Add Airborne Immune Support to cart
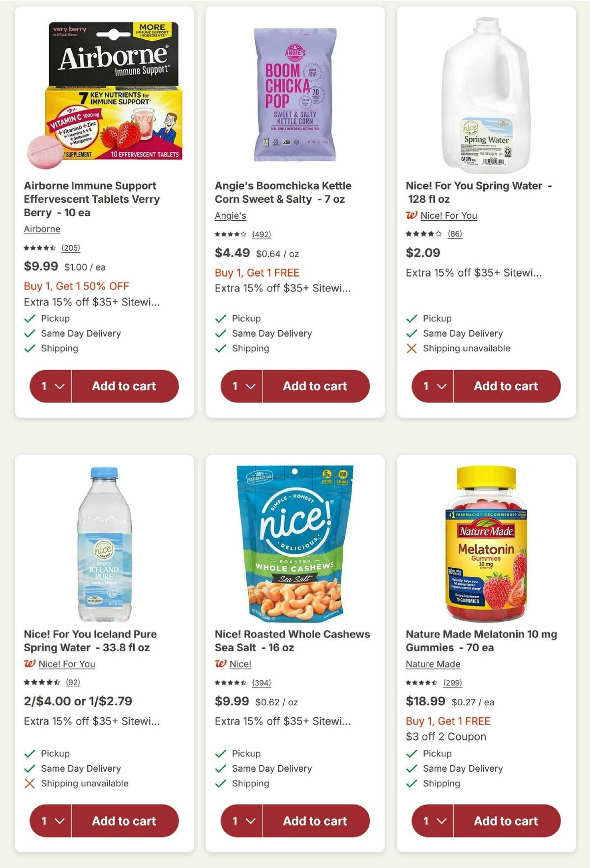Screen dimensions: 590x868 click(125, 386)
